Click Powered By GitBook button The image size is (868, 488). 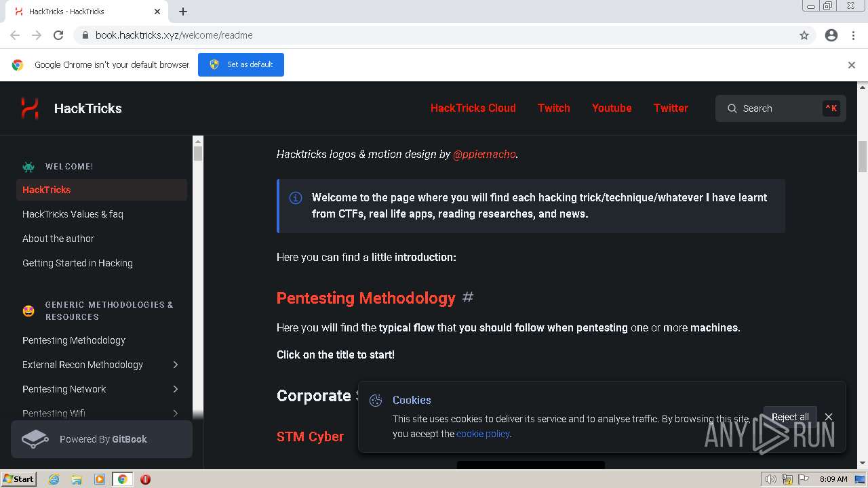(x=102, y=439)
